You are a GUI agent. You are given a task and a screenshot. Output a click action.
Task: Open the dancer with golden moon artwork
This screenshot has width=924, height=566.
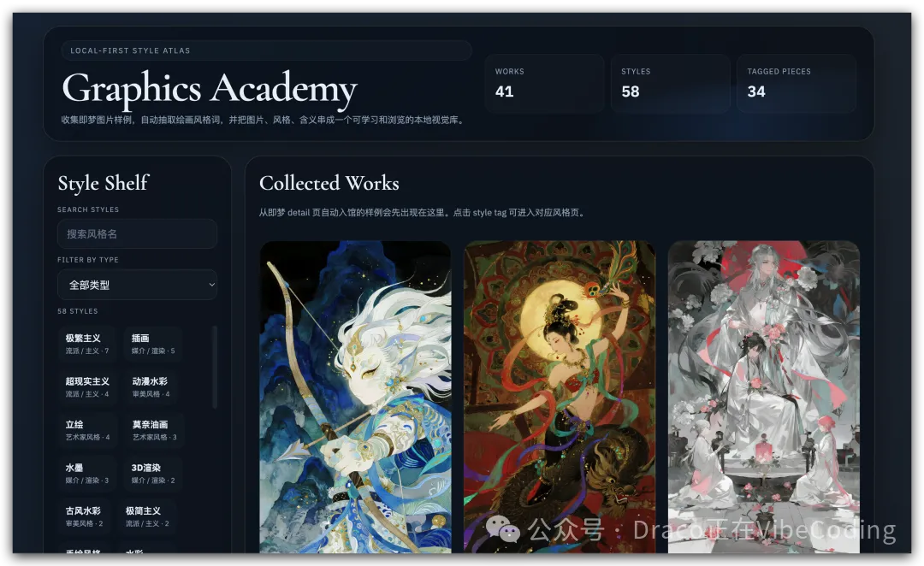coord(560,398)
